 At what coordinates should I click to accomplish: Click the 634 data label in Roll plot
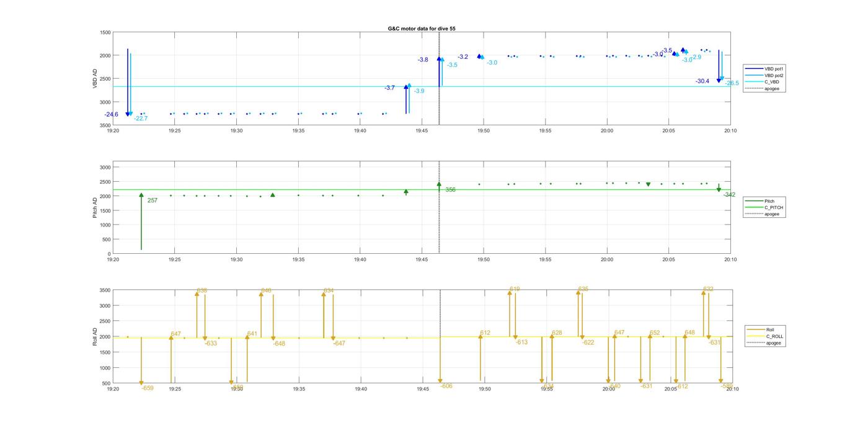[329, 290]
